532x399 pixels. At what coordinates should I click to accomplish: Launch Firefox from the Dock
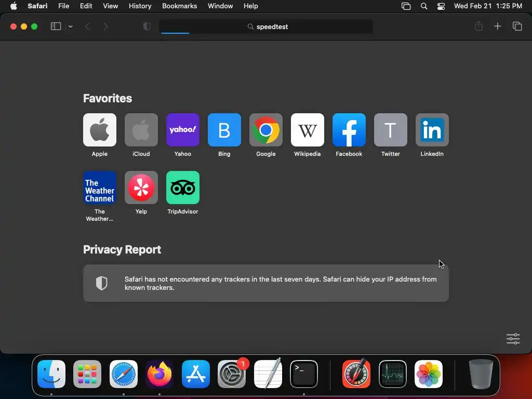159,374
